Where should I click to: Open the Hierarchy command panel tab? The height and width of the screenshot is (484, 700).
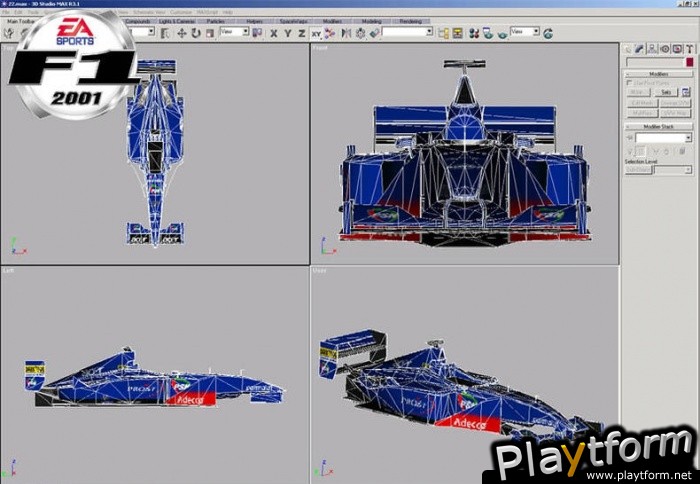coord(652,49)
